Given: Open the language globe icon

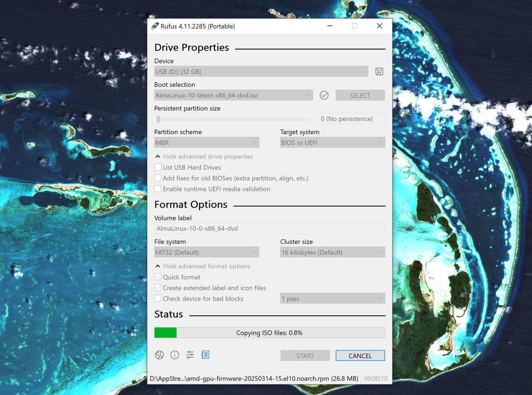Looking at the screenshot, I should (159, 355).
